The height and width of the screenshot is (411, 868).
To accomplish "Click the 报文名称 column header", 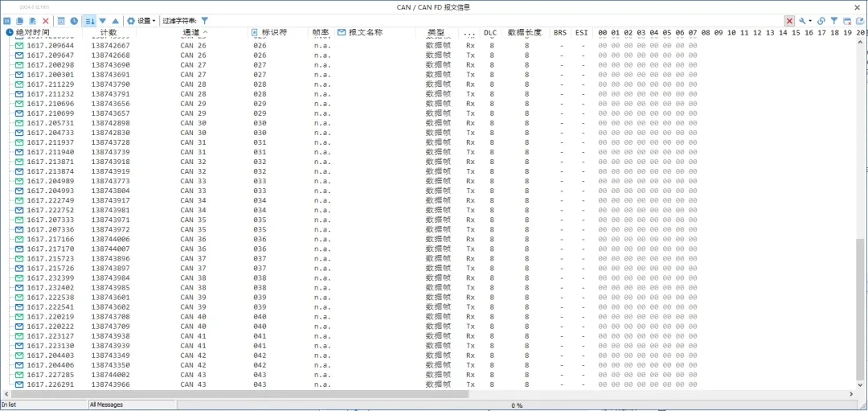I will (x=365, y=33).
